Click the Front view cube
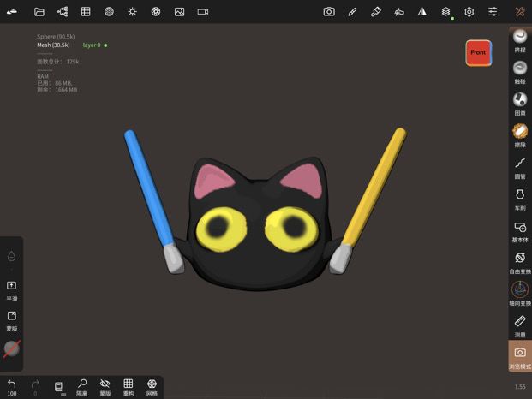The image size is (532, 399). [478, 52]
